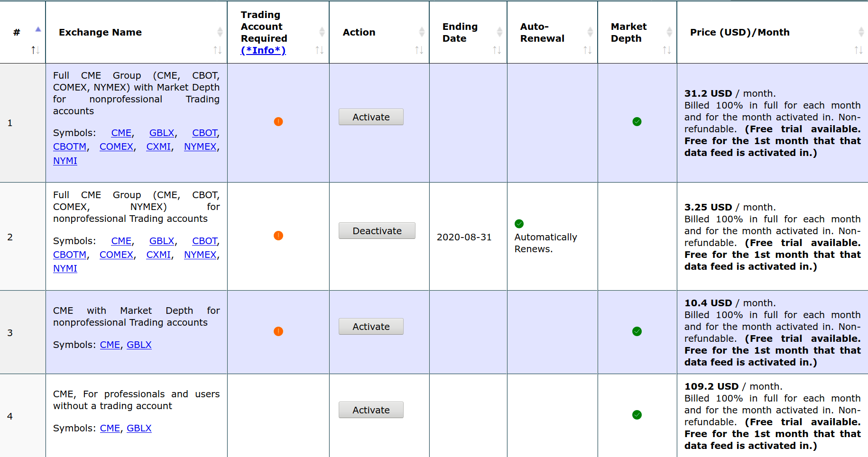Screen dimensions: 868x457
Task: Open CME symbol link in row 2
Action: click(121, 241)
